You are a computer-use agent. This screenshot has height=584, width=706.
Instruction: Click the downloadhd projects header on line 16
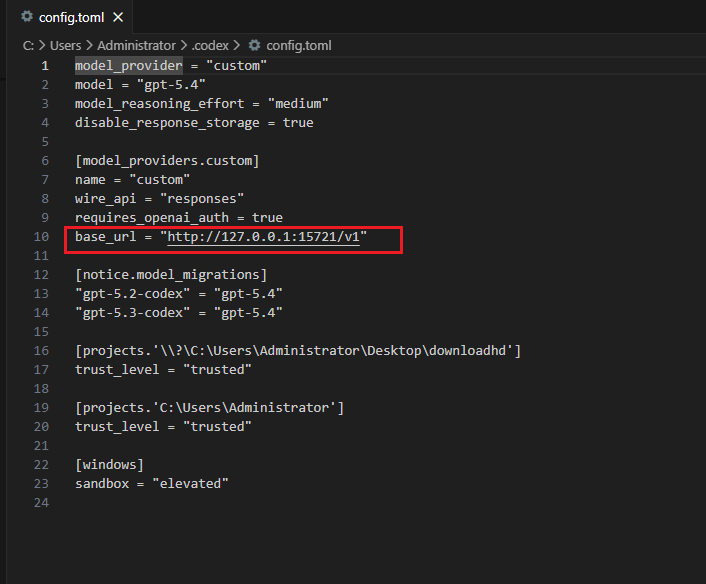click(x=298, y=350)
